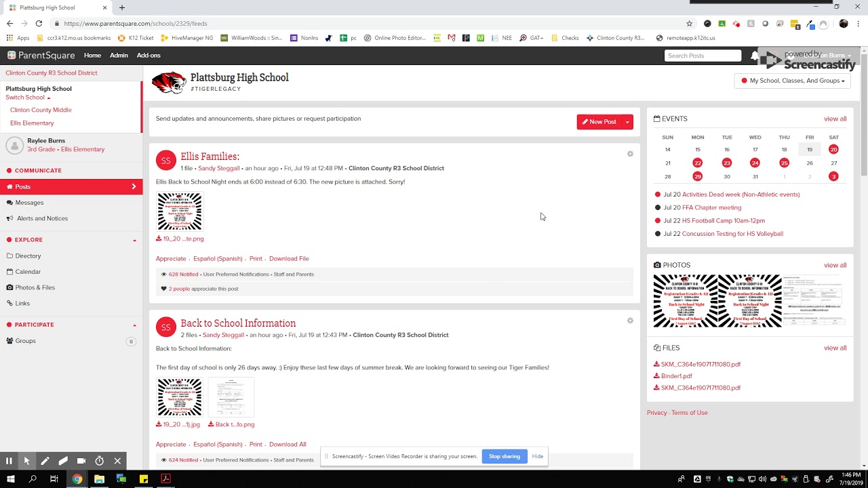Open a new browser tab

[122, 7]
